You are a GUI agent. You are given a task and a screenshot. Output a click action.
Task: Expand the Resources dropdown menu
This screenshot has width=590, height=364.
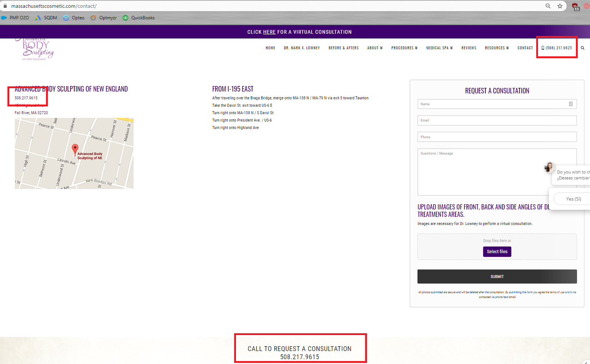[x=497, y=48]
